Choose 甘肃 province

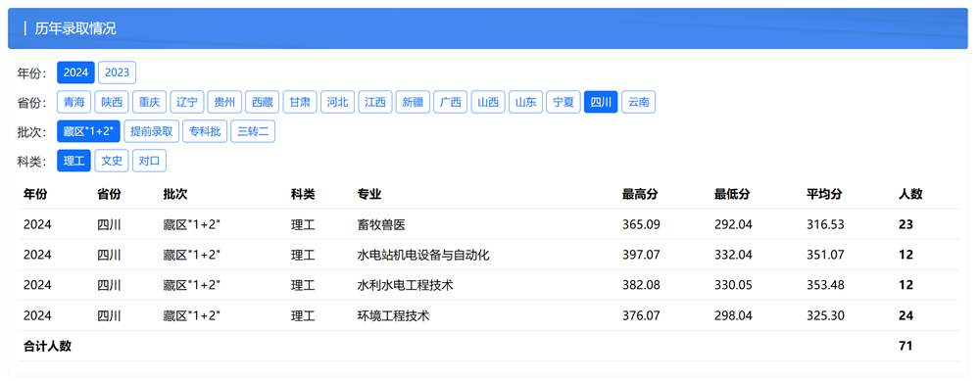pyautogui.click(x=300, y=103)
